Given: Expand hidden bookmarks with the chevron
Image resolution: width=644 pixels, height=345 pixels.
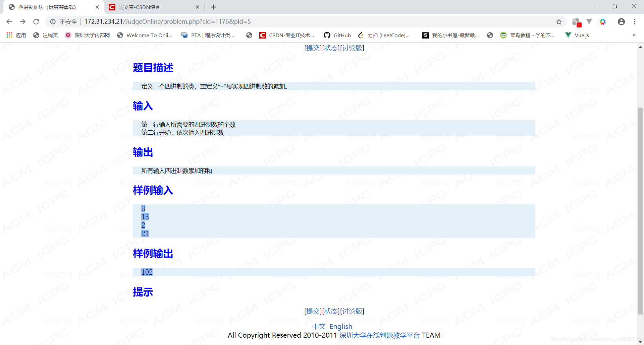Looking at the screenshot, I should click(x=634, y=35).
